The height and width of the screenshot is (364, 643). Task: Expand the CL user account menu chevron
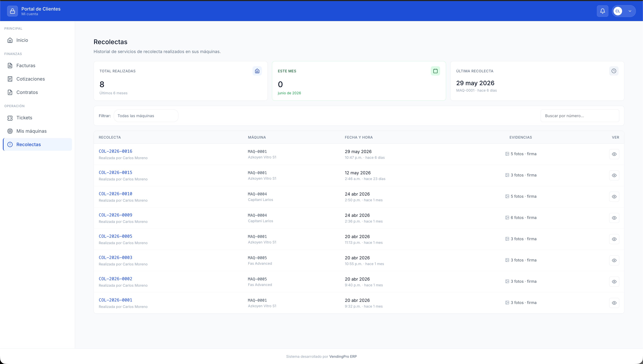[x=630, y=11]
